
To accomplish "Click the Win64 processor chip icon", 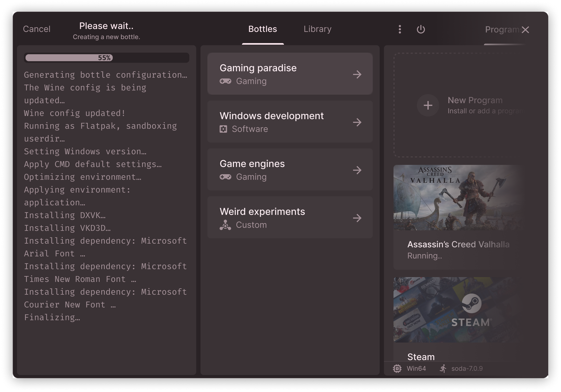I will coord(397,369).
